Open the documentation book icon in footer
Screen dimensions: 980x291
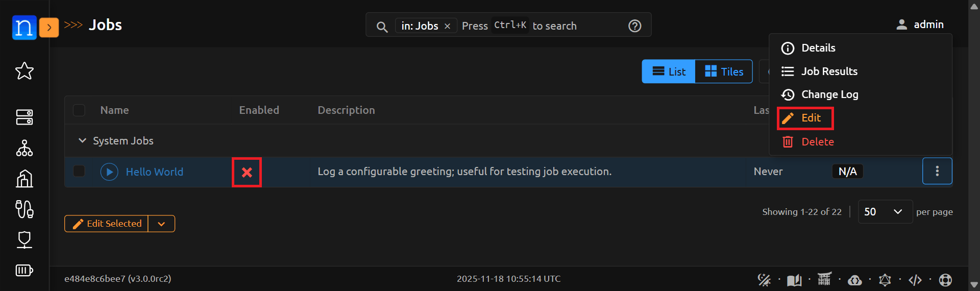(x=794, y=280)
